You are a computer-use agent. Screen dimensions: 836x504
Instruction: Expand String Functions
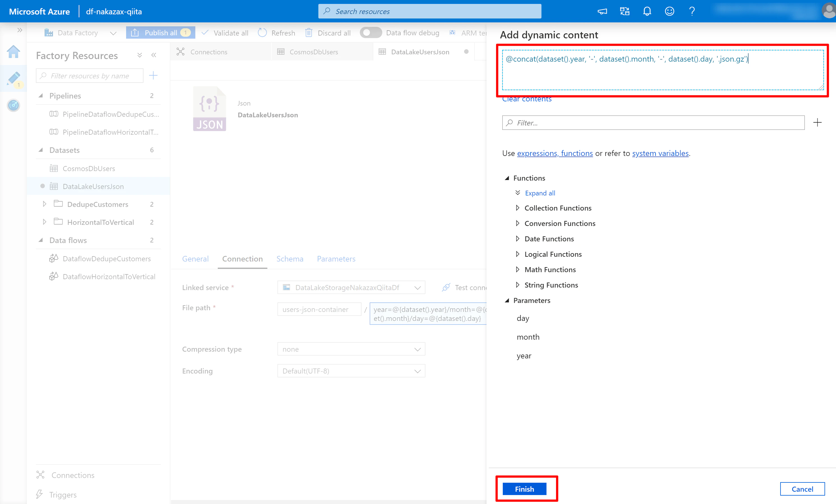point(517,285)
